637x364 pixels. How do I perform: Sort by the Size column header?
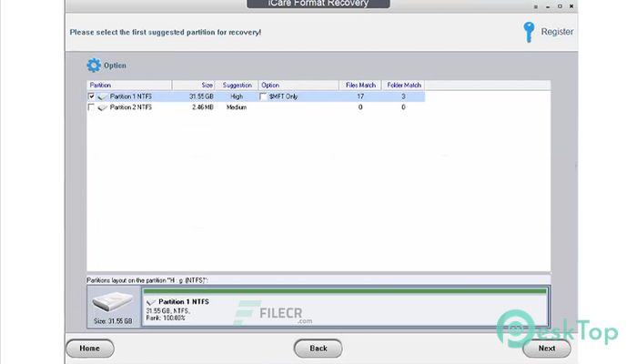click(x=193, y=85)
